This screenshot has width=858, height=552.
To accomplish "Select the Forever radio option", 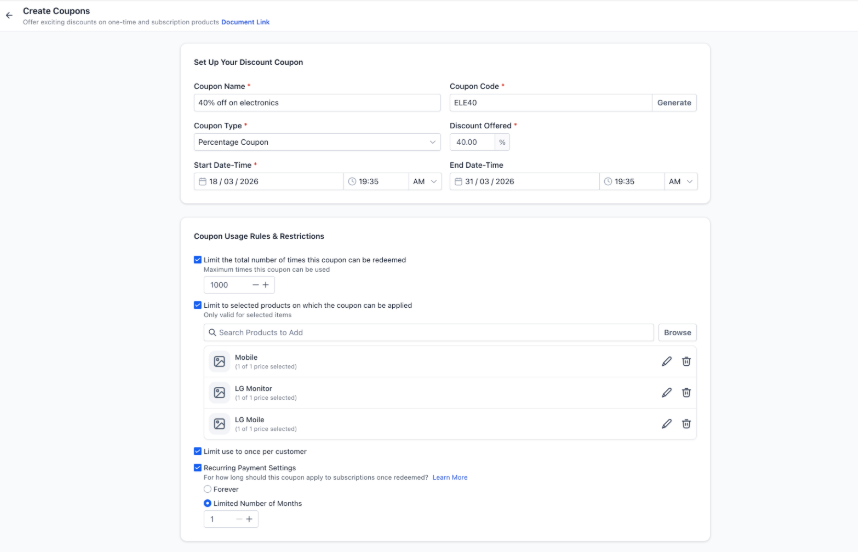I will click(x=208, y=489).
